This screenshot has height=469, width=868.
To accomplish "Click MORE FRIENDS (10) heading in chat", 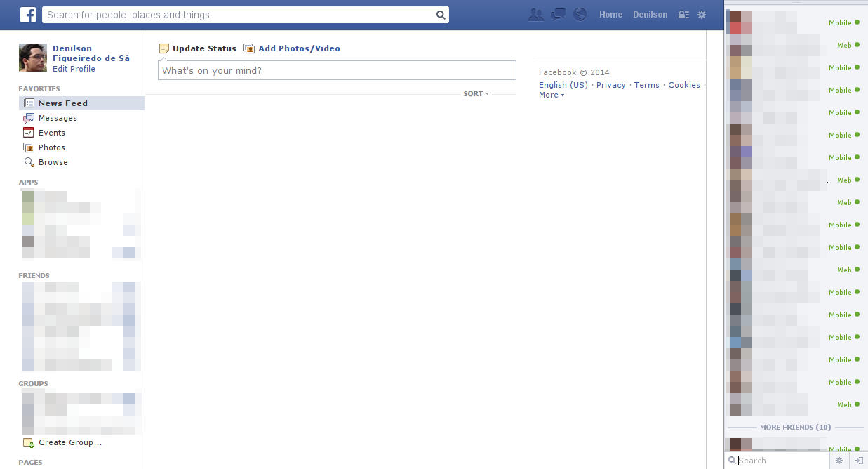I will (x=796, y=427).
